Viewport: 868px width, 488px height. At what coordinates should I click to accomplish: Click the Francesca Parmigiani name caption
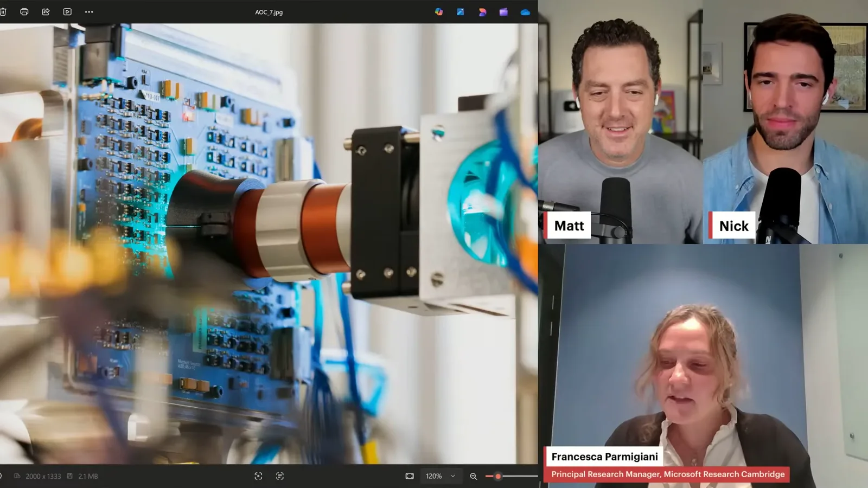pos(604,457)
